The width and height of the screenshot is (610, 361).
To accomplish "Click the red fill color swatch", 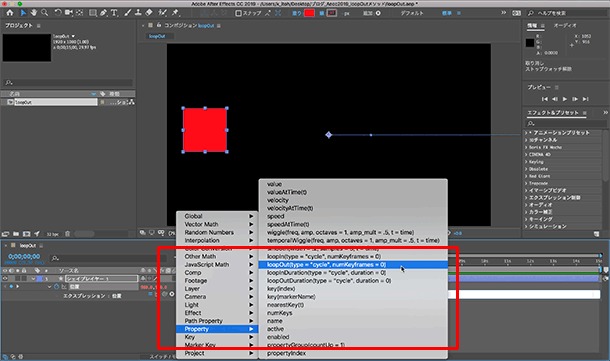I will pyautogui.click(x=309, y=13).
